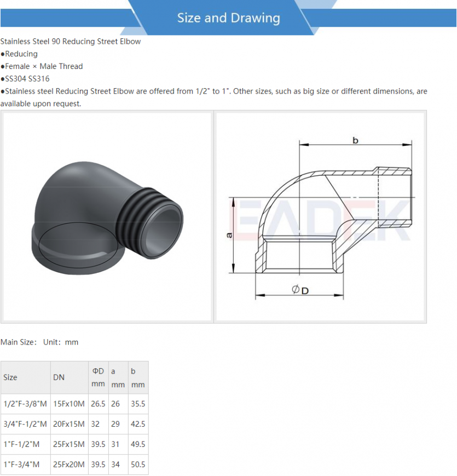Select the 1"F-3/4"M size row cell
457x476 pixels.
[22, 464]
